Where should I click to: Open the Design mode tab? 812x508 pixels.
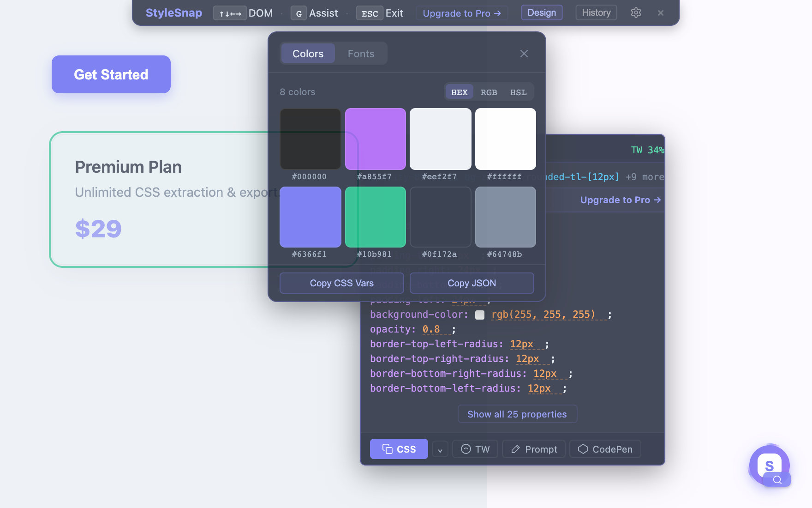click(x=542, y=12)
